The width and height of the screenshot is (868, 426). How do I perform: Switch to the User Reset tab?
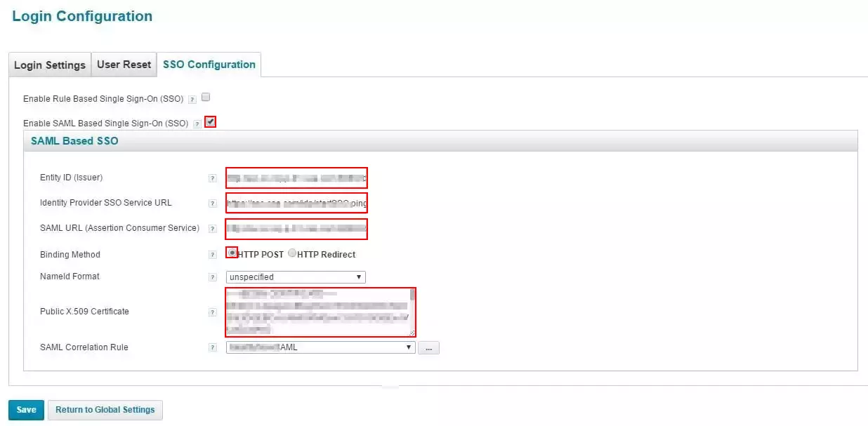[124, 65]
